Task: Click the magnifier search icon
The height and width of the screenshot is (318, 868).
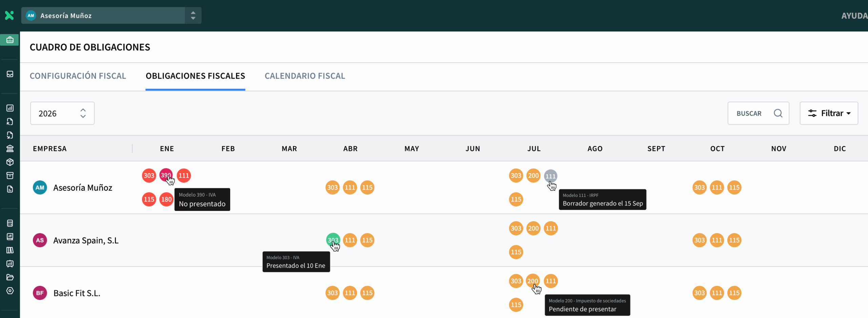Action: (x=778, y=113)
